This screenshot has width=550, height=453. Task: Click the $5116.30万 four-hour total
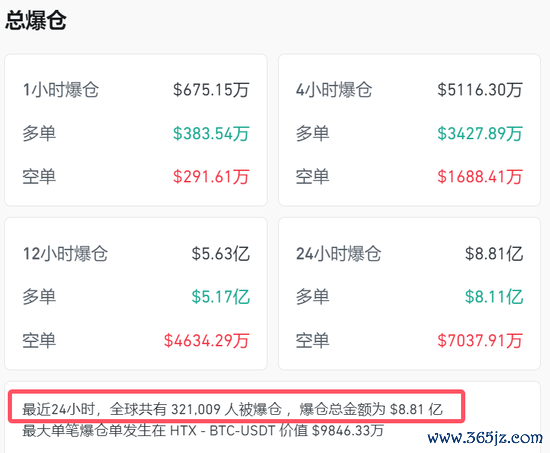480,90
